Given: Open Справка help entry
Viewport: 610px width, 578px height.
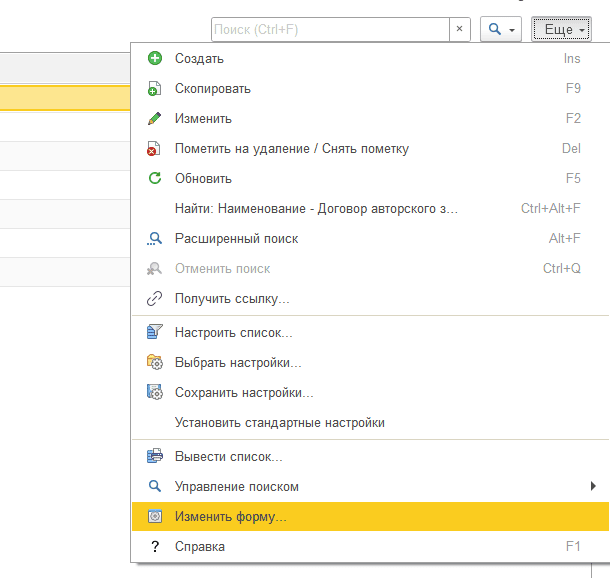Looking at the screenshot, I should (200, 547).
